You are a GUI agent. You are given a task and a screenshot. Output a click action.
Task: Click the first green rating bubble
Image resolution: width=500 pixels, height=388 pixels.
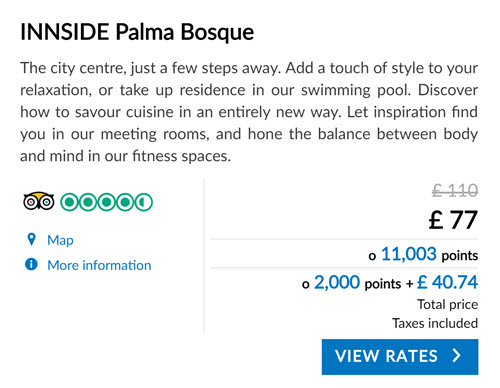click(69, 202)
